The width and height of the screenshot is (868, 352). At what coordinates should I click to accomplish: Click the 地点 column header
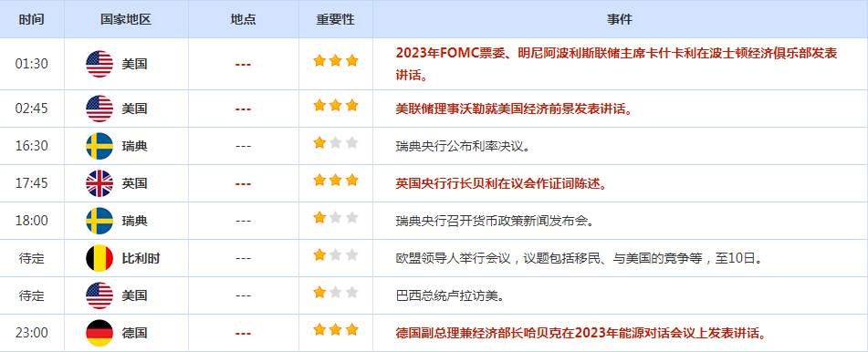[x=243, y=19]
